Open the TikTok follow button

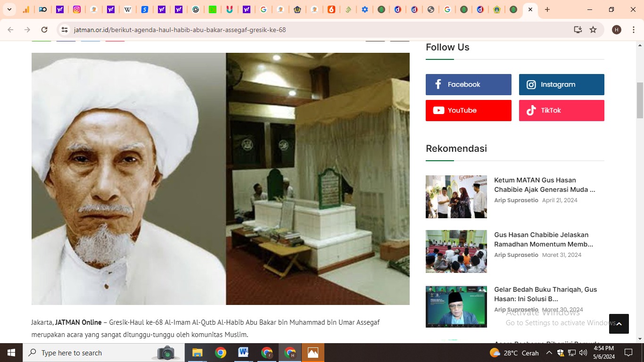coord(561,110)
